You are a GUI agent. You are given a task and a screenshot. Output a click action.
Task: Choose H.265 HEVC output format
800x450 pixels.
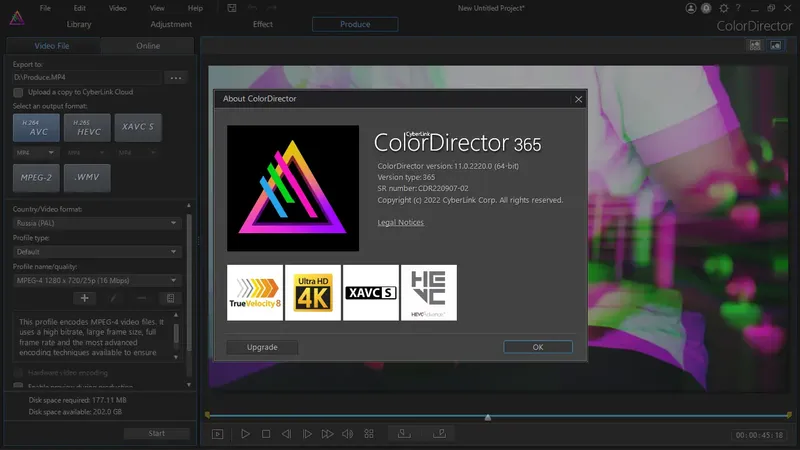click(87, 128)
